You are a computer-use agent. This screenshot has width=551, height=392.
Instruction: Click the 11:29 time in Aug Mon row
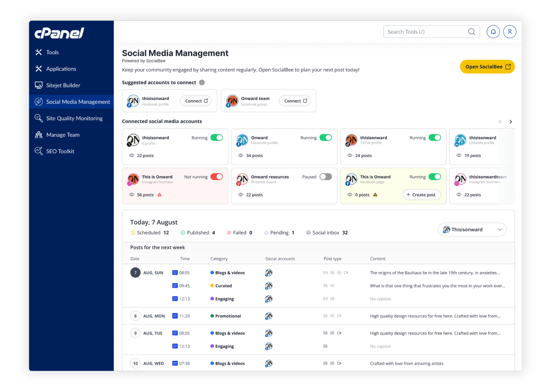pyautogui.click(x=184, y=316)
